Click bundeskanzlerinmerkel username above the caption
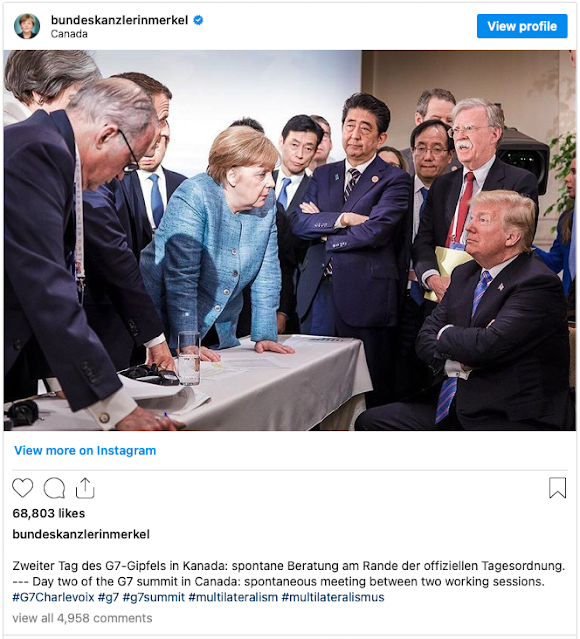Image resolution: width=580 pixels, height=639 pixels. tap(81, 534)
